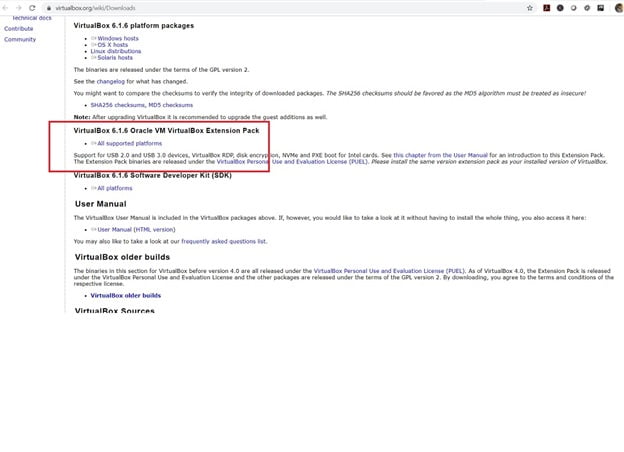The width and height of the screenshot is (624, 452).
Task: Click the 'VirtualBox Sources' heading
Action: coord(115,310)
